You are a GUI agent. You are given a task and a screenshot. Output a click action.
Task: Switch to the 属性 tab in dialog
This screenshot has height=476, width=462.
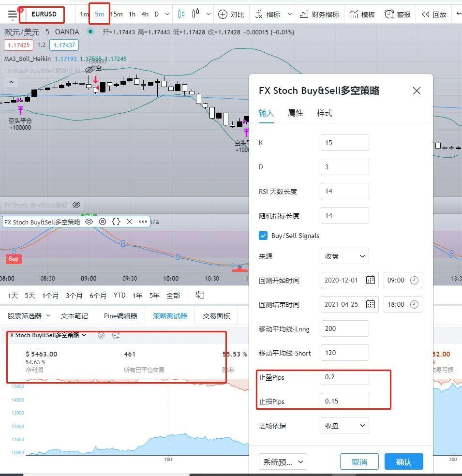[295, 113]
